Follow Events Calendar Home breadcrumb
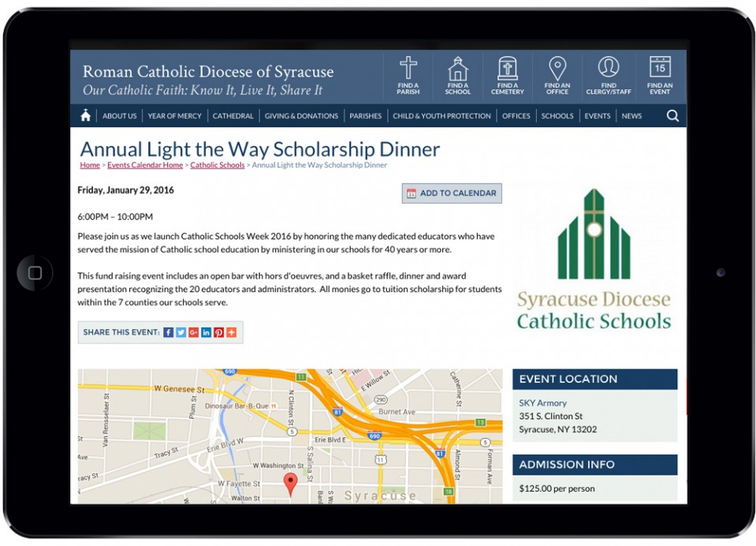 coord(145,165)
